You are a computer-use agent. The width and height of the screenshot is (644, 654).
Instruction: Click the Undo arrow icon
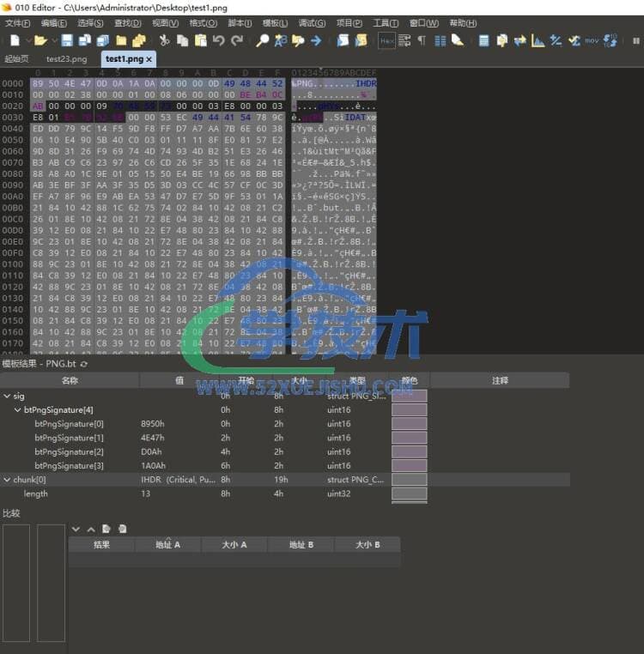click(218, 40)
